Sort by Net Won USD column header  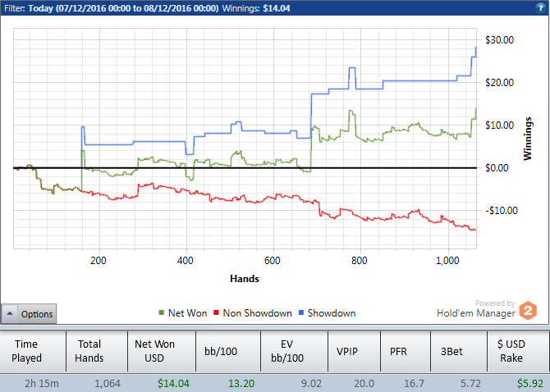click(162, 351)
